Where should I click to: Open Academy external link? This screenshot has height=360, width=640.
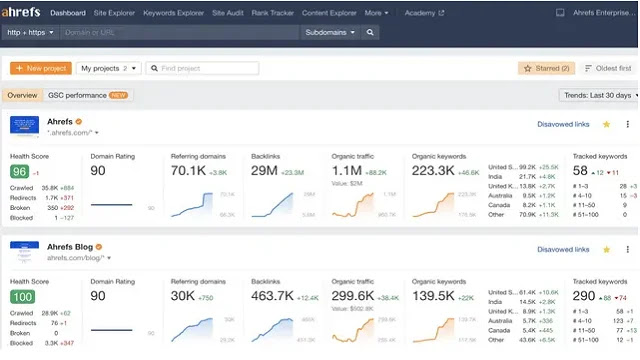point(424,13)
